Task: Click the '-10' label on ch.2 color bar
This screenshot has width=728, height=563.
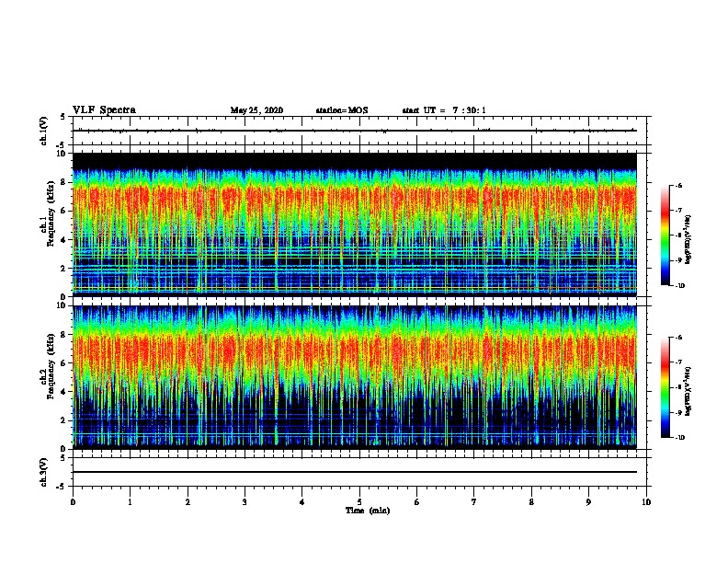Action: pyautogui.click(x=680, y=438)
